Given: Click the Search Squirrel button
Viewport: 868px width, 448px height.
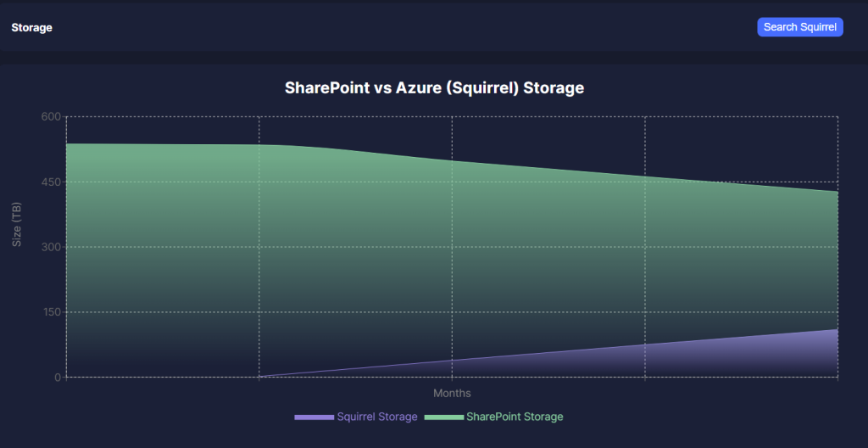Looking at the screenshot, I should coord(800,26).
